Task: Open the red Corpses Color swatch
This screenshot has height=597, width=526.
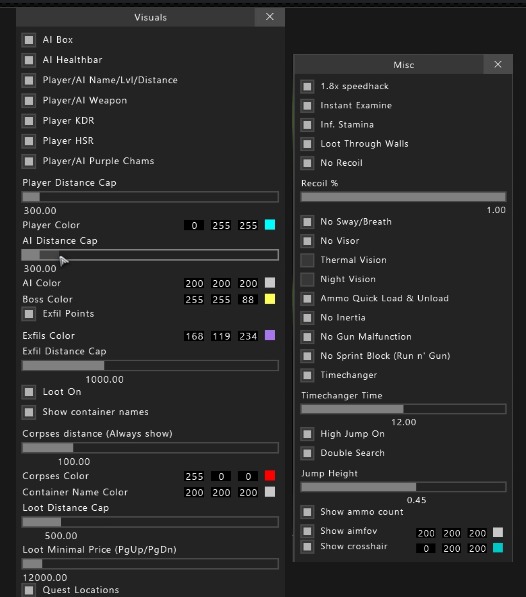Action: 270,476
